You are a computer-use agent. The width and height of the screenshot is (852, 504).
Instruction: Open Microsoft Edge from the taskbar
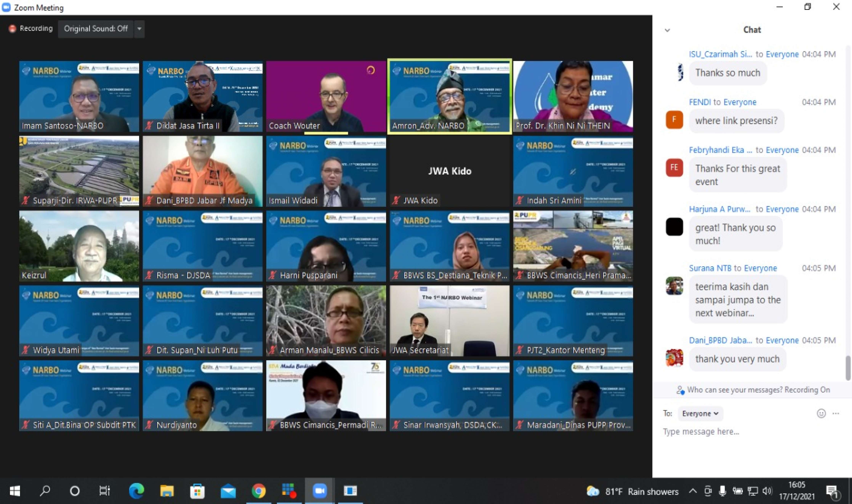136,491
